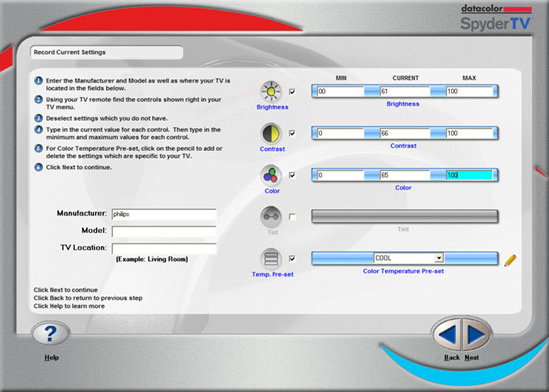Click the MIN column header
The image size is (549, 392).
click(341, 78)
